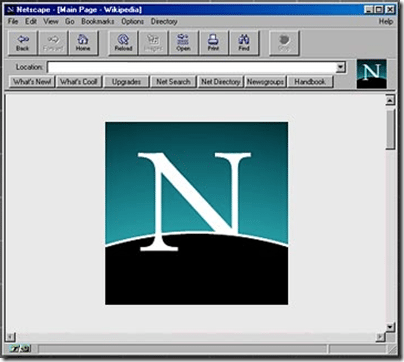404x362 pixels.
Task: Click the vertical scrollbar up arrow
Action: coord(390,100)
